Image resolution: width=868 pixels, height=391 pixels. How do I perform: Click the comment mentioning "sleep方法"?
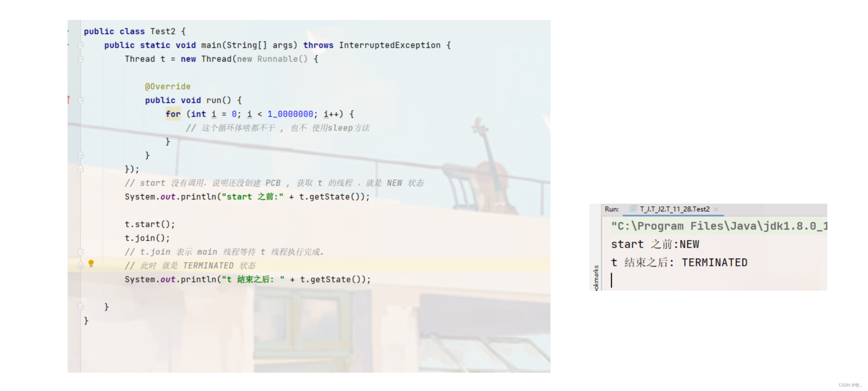(x=278, y=128)
